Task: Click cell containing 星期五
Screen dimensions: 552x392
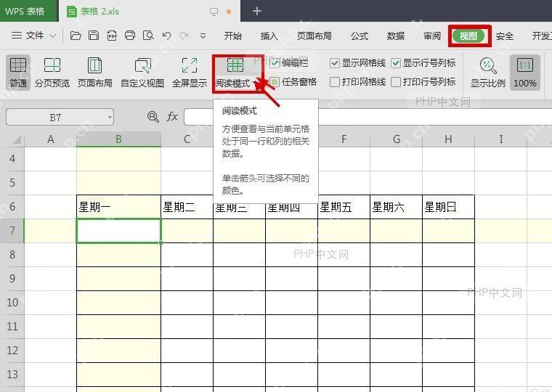Action: pyautogui.click(x=344, y=207)
